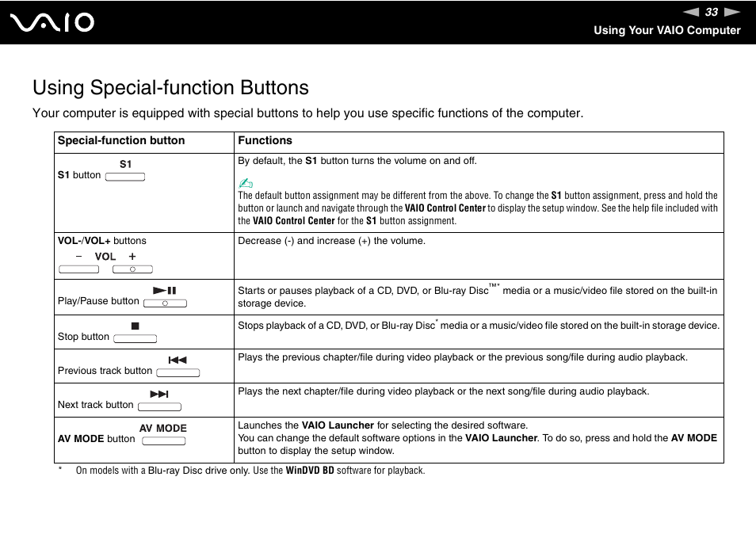756x534 pixels.
Task: Select the S1 button label text
Action: point(79,175)
